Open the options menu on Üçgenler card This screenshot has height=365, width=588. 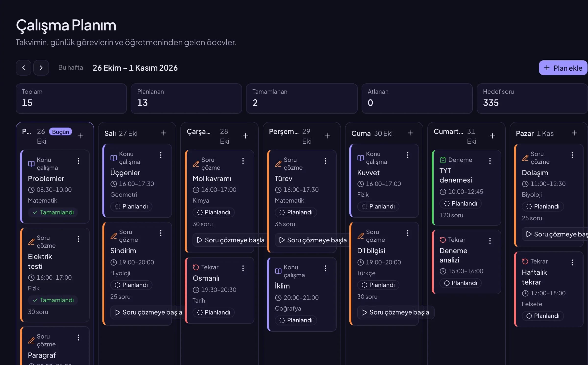coord(161,155)
